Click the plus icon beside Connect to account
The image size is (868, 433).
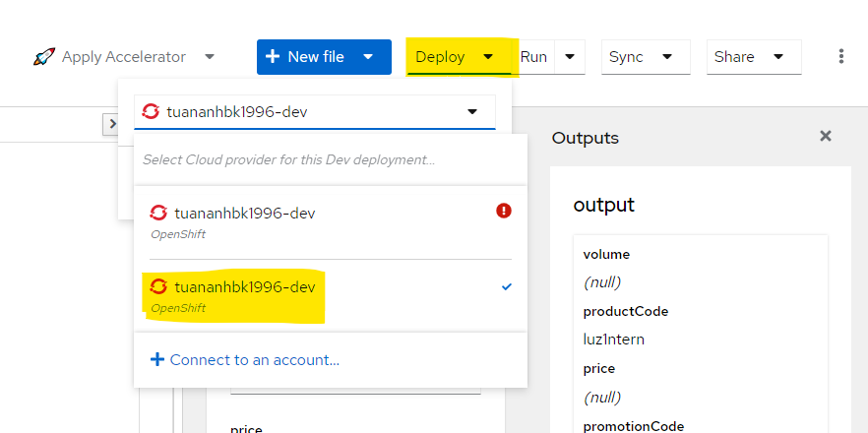(x=157, y=360)
